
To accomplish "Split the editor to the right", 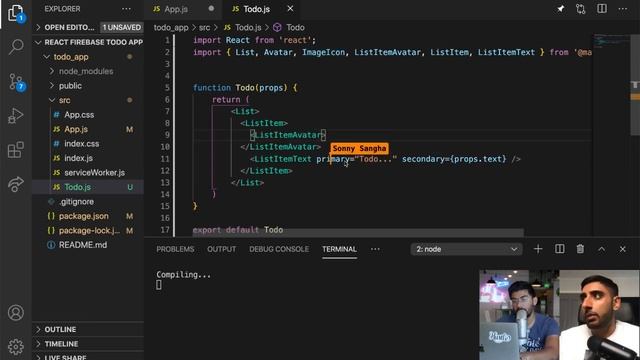I will point(602,9).
